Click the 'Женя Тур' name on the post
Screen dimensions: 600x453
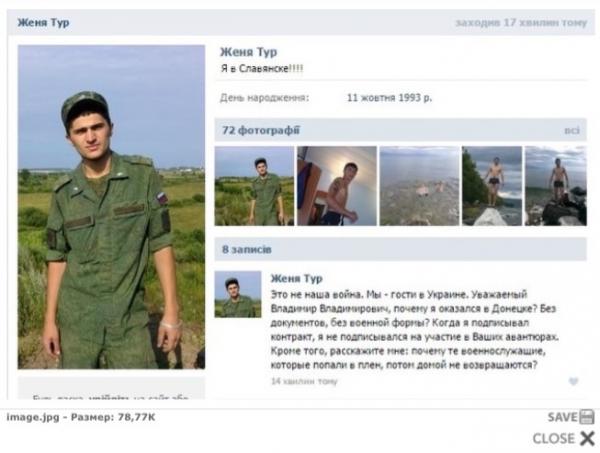click(297, 278)
